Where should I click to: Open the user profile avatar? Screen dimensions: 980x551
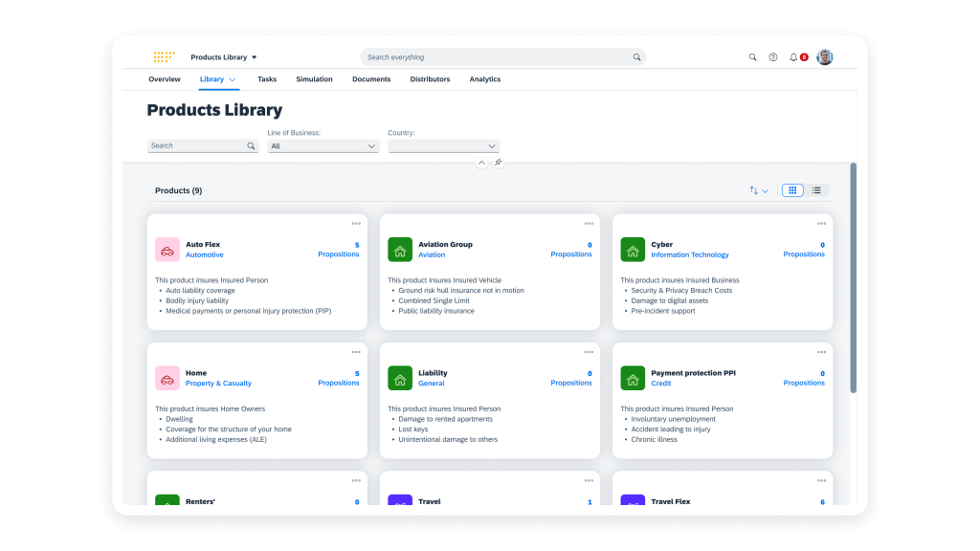point(824,56)
